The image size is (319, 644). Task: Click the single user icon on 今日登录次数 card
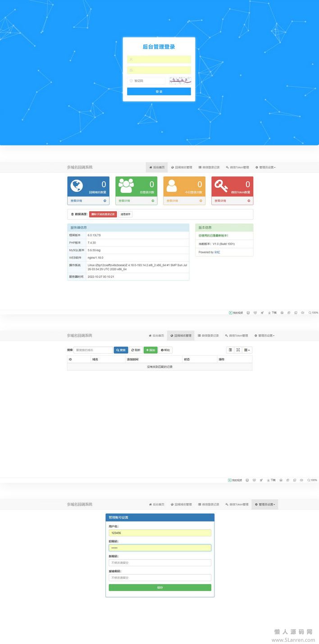[x=172, y=186]
